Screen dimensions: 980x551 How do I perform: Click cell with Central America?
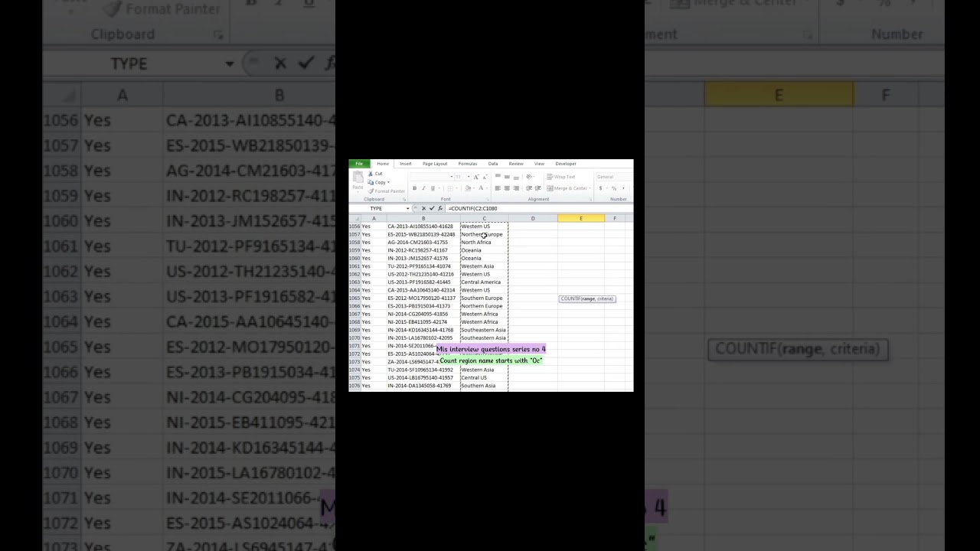coord(484,282)
